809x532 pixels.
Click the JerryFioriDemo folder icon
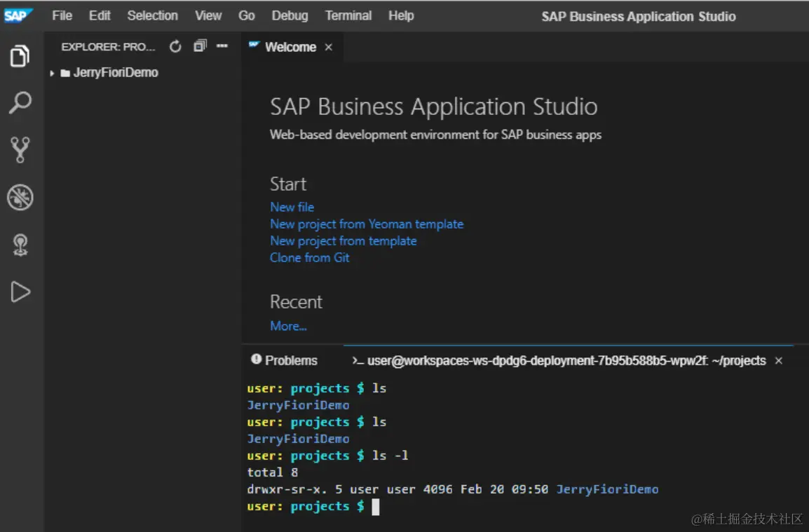coord(65,74)
